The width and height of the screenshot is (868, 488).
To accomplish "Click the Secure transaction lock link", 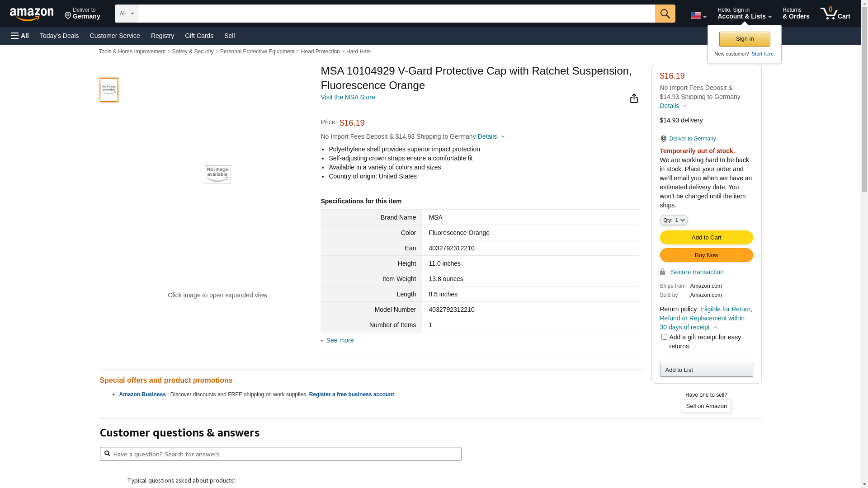I will pyautogui.click(x=697, y=272).
